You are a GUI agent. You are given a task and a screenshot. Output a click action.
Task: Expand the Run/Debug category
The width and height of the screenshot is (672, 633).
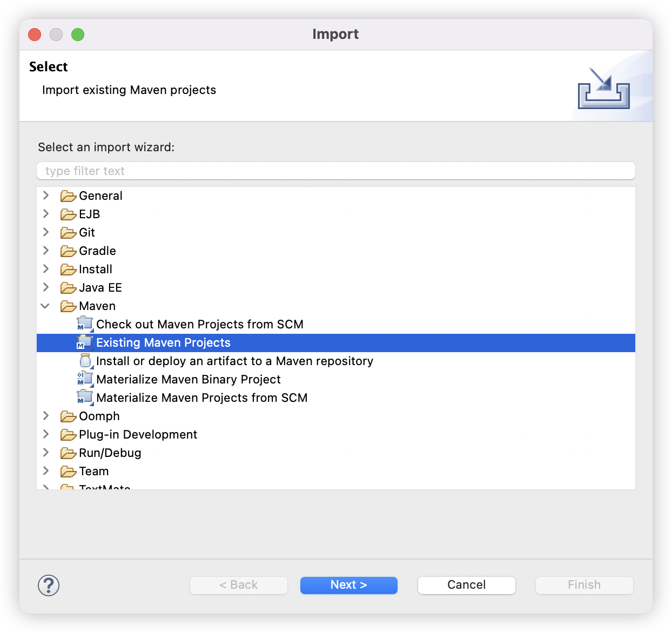tap(46, 453)
